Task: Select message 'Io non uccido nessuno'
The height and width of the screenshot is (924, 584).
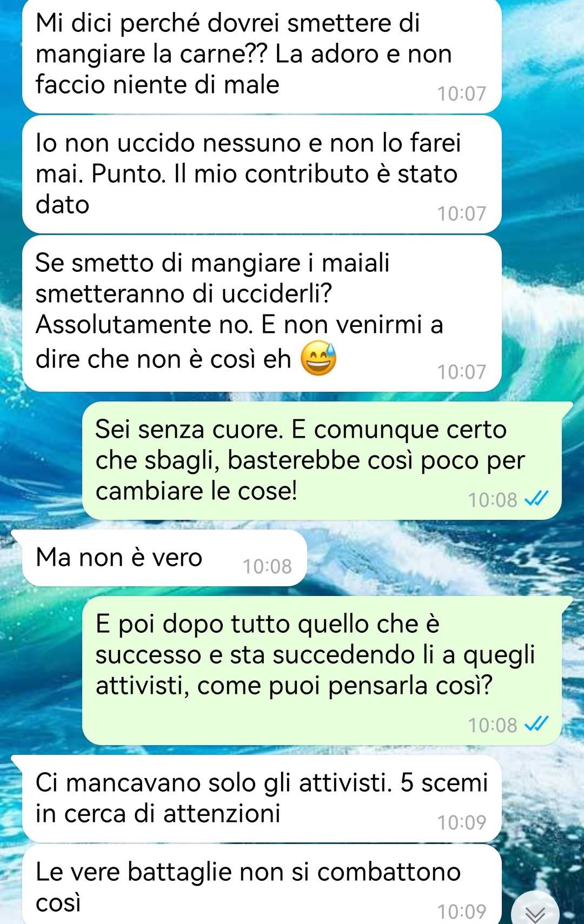Action: [262, 175]
